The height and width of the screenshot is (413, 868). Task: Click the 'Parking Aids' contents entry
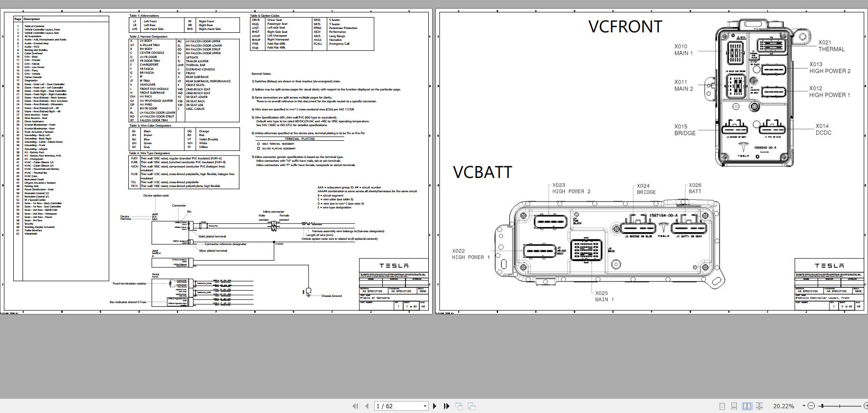(31, 186)
